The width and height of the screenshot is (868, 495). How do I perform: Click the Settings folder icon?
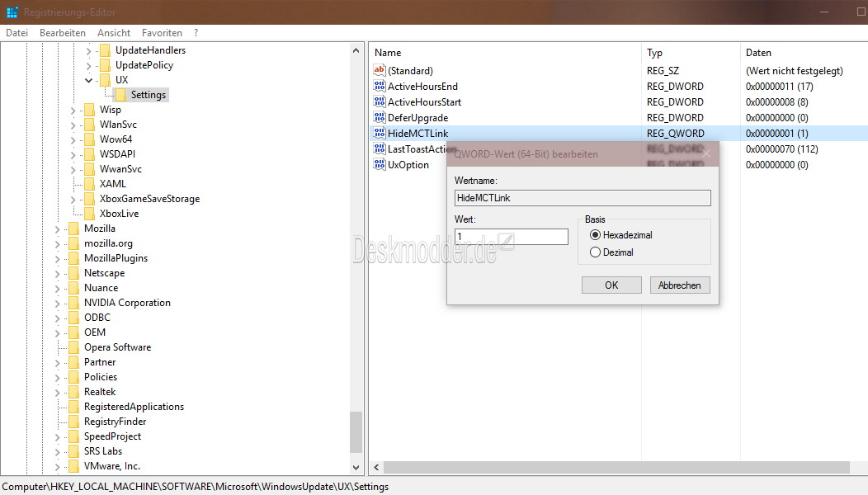pyautogui.click(x=120, y=95)
